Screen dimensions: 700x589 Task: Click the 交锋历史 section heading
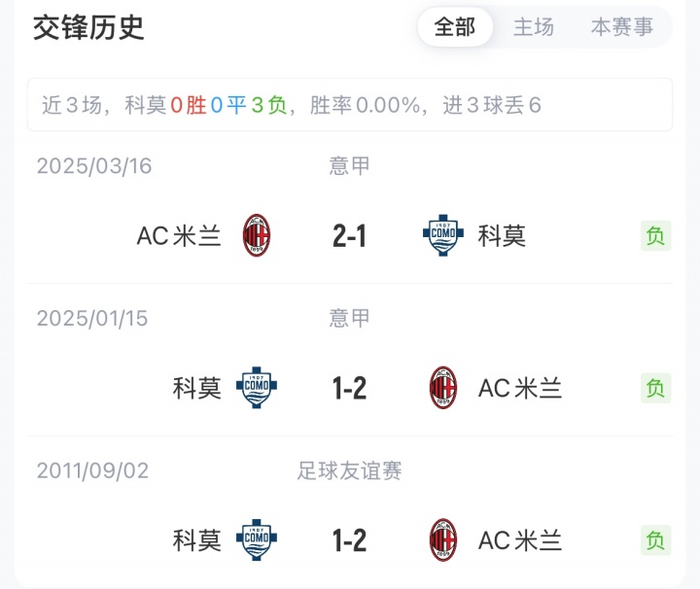click(x=88, y=27)
